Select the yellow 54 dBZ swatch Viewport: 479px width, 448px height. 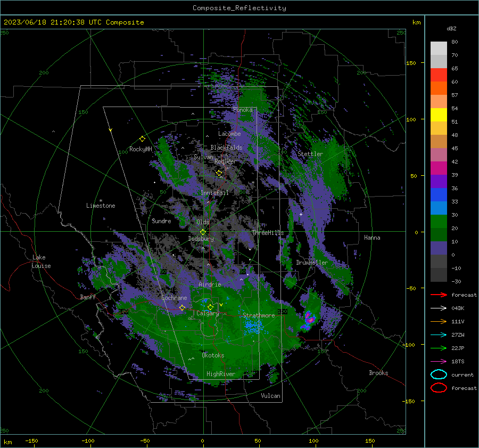tap(439, 115)
